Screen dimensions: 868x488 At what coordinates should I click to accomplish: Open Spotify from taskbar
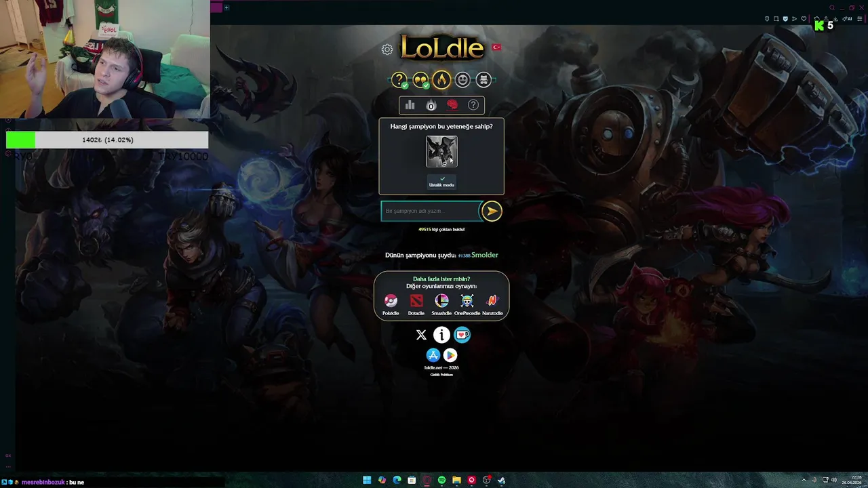tap(441, 480)
